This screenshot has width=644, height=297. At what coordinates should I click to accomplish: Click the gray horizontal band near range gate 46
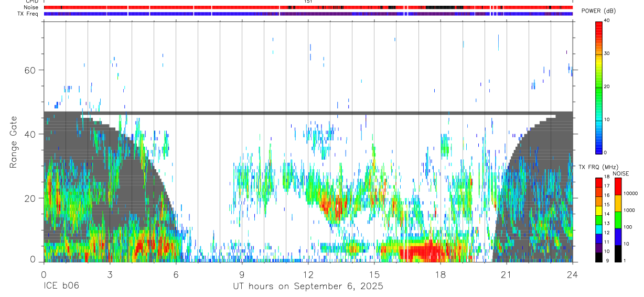click(x=308, y=113)
